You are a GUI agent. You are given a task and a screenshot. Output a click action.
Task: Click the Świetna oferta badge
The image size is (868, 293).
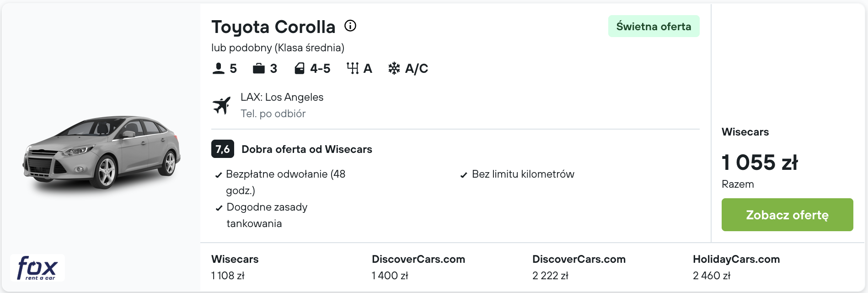click(x=654, y=26)
